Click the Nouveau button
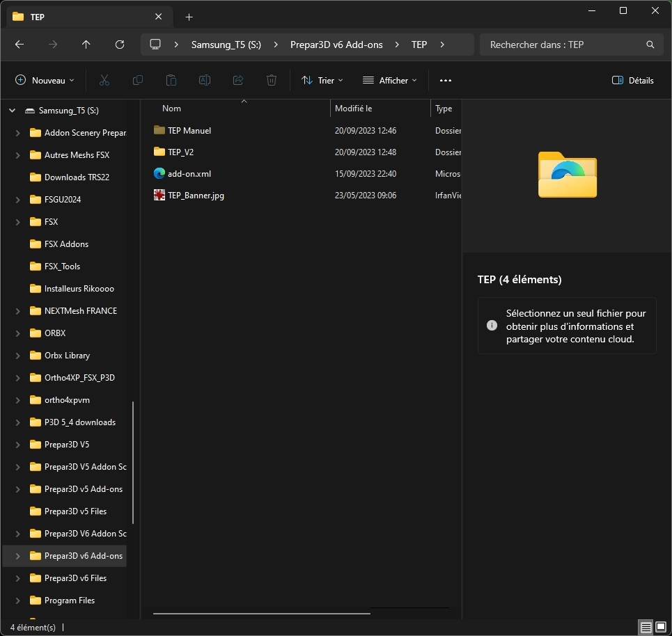Screen dimensions: 672x636 click(45, 81)
